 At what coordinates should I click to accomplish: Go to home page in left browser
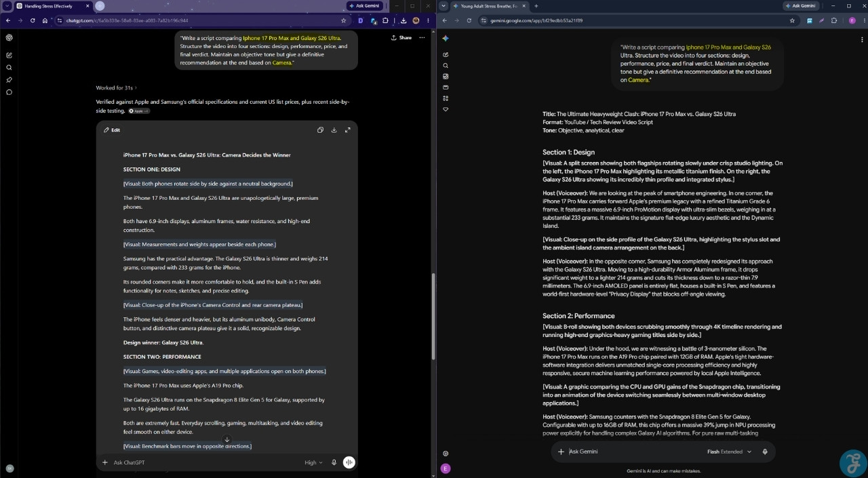(x=45, y=20)
